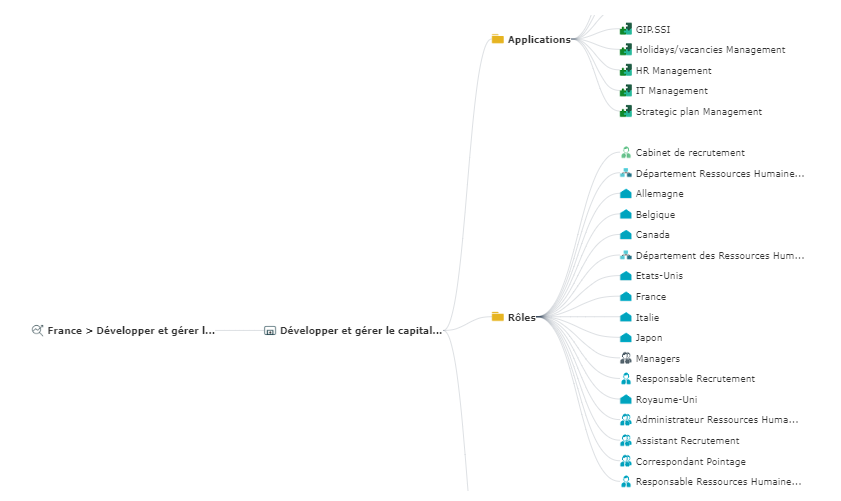This screenshot has width=841, height=501.
Task: Click the yellow Applications folder icon
Action: click(x=497, y=40)
